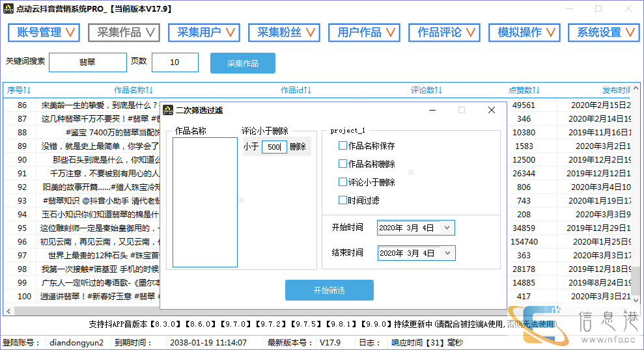Click the 关键词搜索 input field
The image size is (644, 350).
click(x=87, y=62)
